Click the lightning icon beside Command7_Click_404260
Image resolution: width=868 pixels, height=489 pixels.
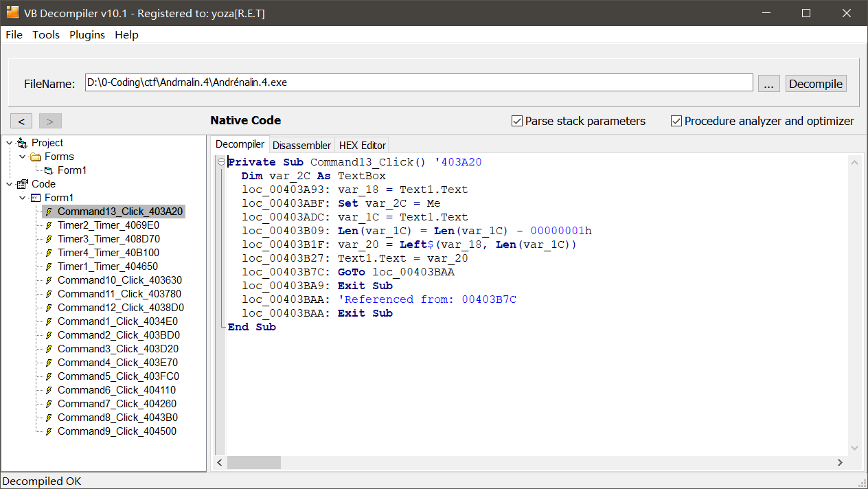click(x=49, y=404)
